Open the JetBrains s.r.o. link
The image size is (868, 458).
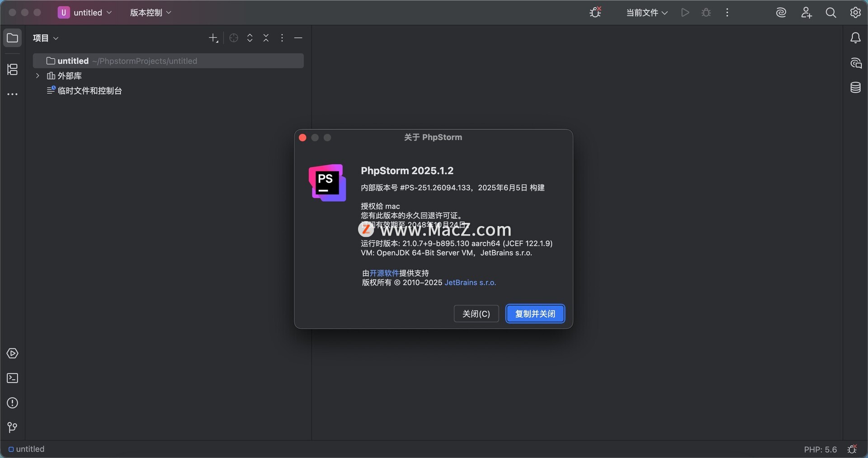click(470, 283)
